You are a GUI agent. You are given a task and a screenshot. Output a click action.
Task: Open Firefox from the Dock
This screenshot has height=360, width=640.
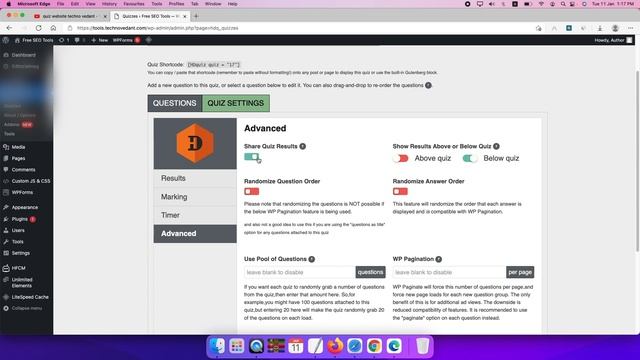335,346
